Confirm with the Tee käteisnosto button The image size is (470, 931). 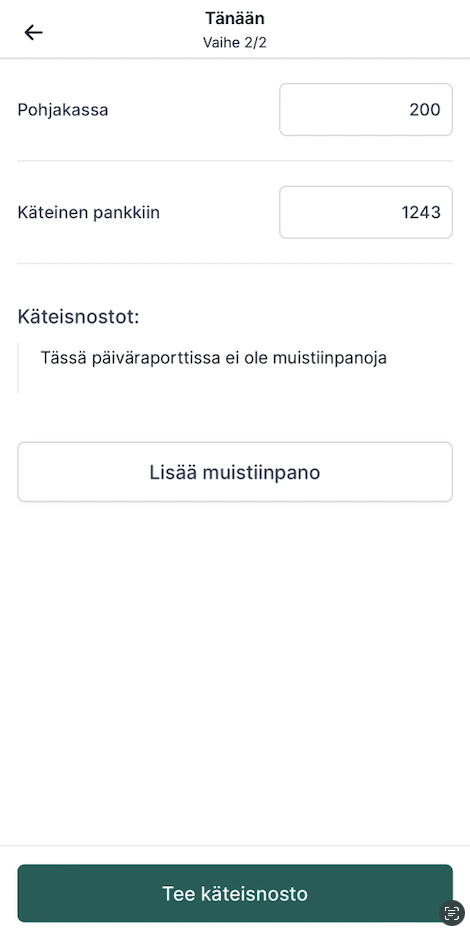tap(235, 894)
